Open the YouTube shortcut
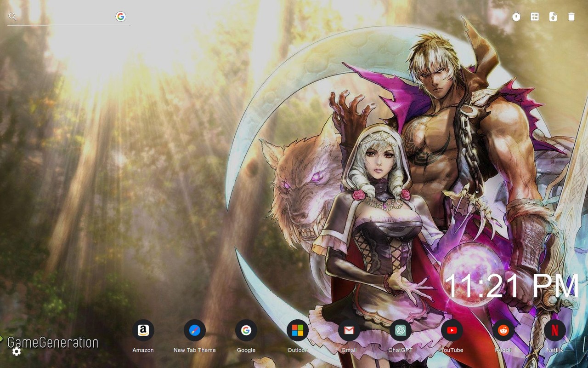The height and width of the screenshot is (368, 588). point(452,331)
